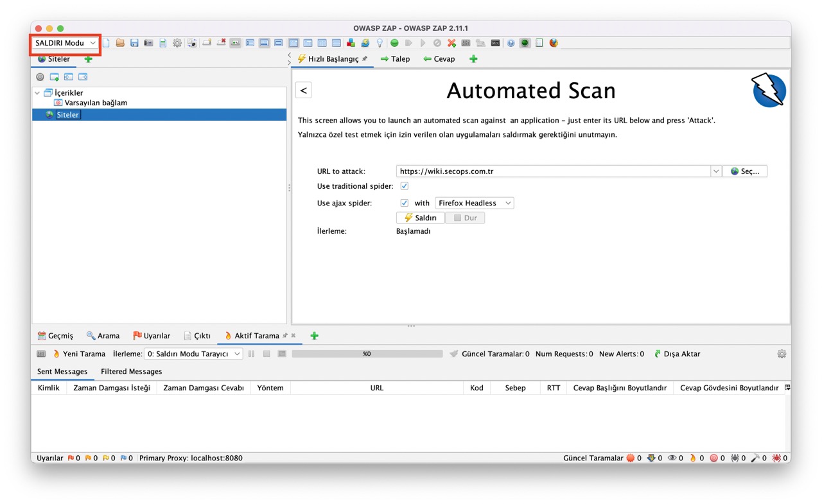The image size is (822, 504).
Task: Collapse the İçerikler tree node
Action: click(x=37, y=93)
